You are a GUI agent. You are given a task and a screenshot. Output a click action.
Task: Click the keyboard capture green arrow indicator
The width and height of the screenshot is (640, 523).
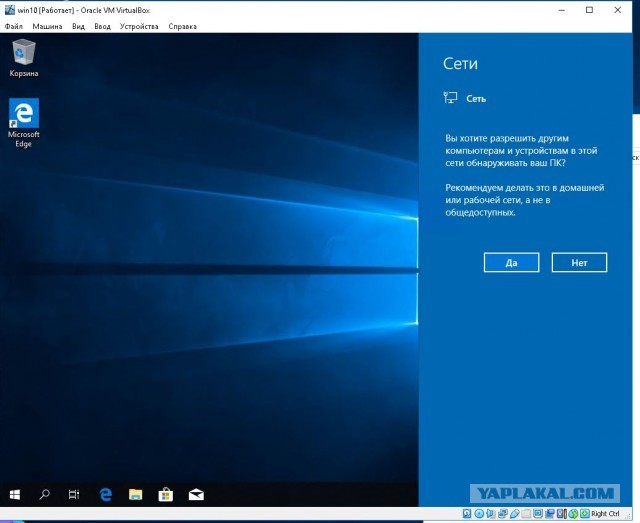pyautogui.click(x=585, y=514)
